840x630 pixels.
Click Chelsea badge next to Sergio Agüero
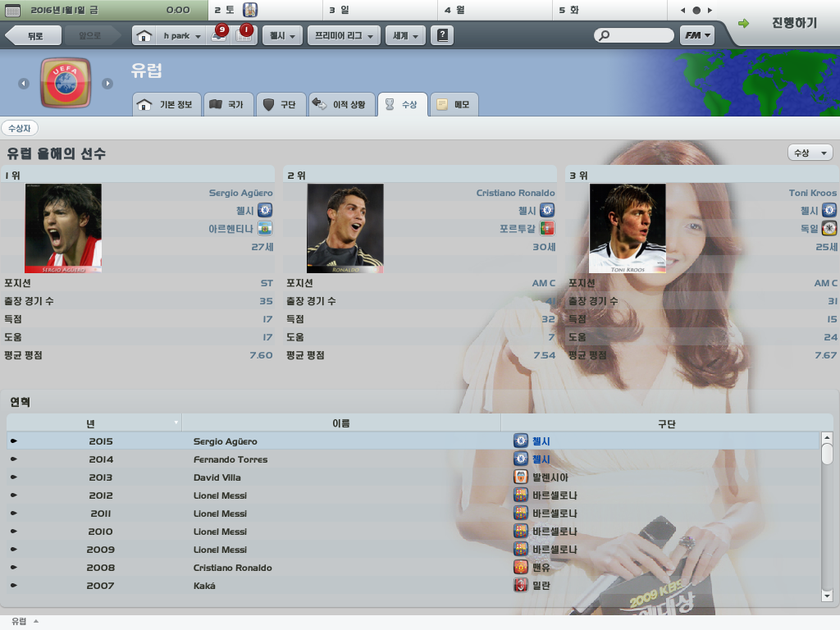tap(265, 211)
